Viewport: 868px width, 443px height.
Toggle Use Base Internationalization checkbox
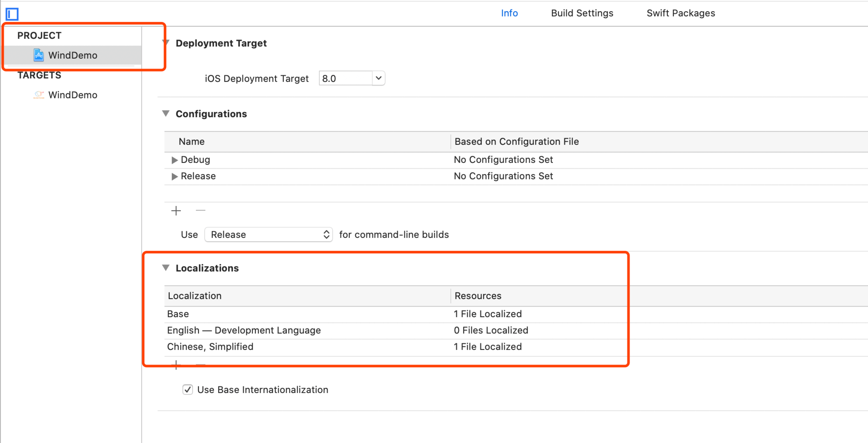(188, 390)
